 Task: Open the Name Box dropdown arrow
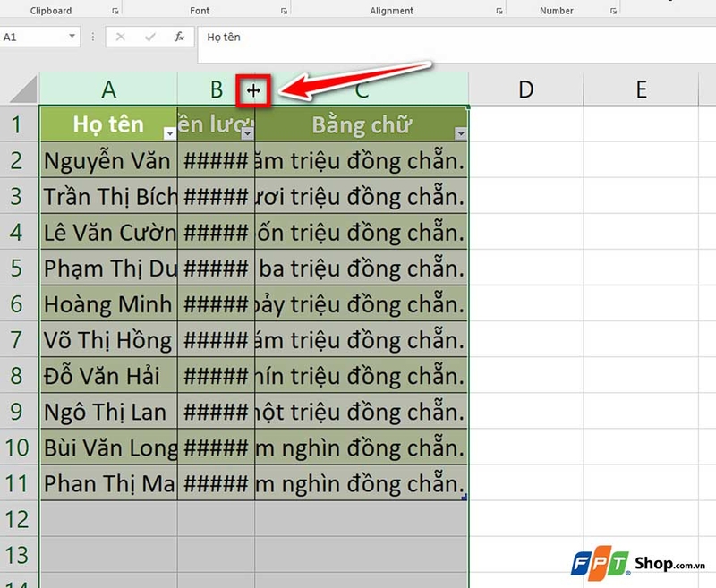[73, 37]
